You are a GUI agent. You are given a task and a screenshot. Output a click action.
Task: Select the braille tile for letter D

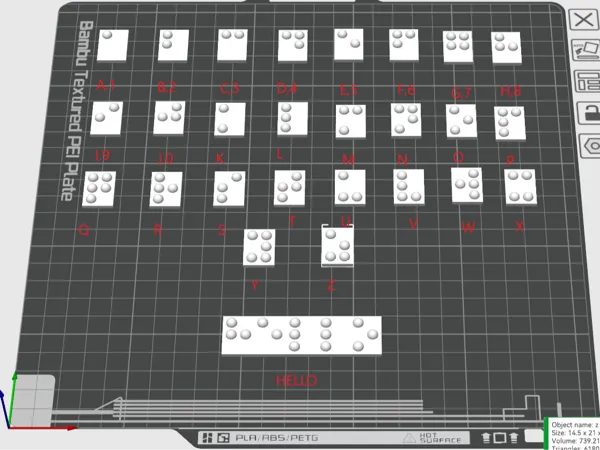pyautogui.click(x=293, y=46)
